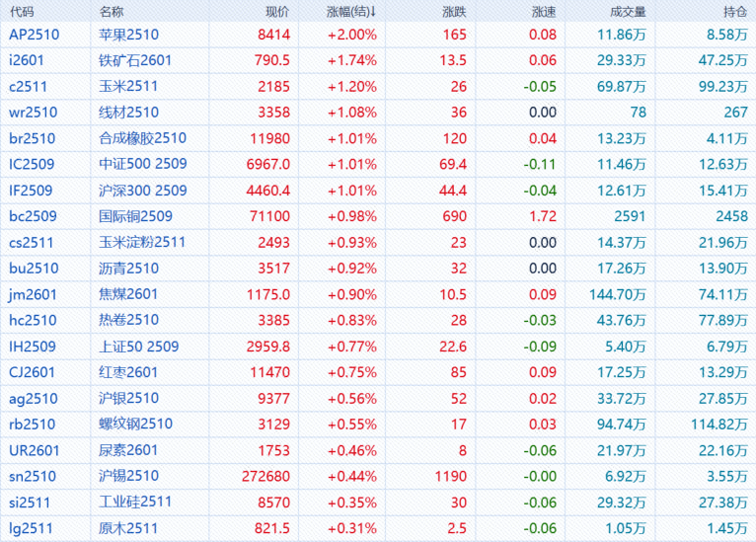Click 合成橡胶2510 contract name
The height and width of the screenshot is (542, 756).
[x=142, y=138]
